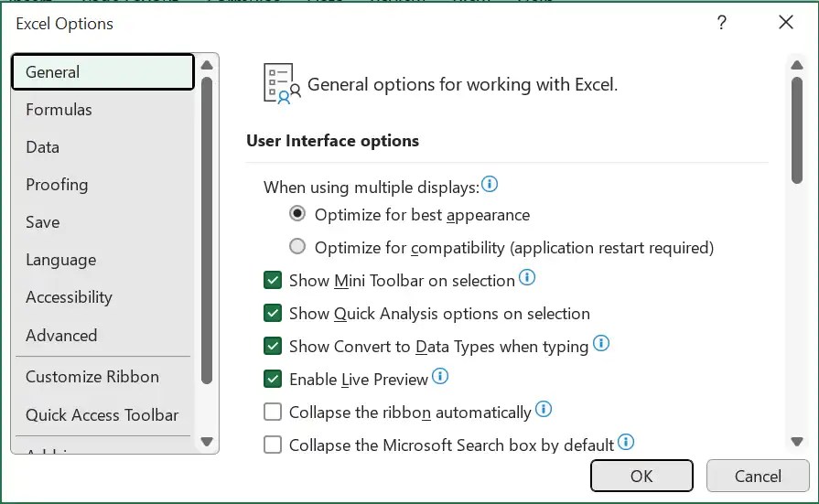819x504 pixels.
Task: Click info icon next to Collapse the ribbon automatically
Action: [x=544, y=409]
